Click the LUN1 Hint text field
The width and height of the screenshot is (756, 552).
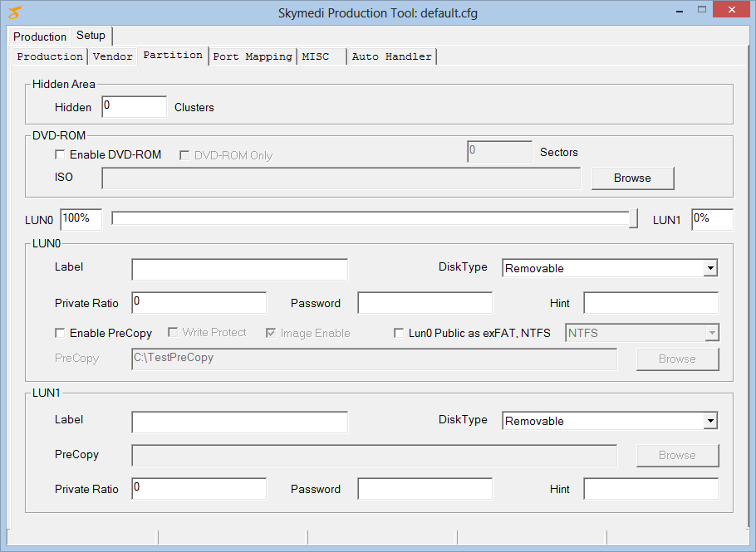650,489
